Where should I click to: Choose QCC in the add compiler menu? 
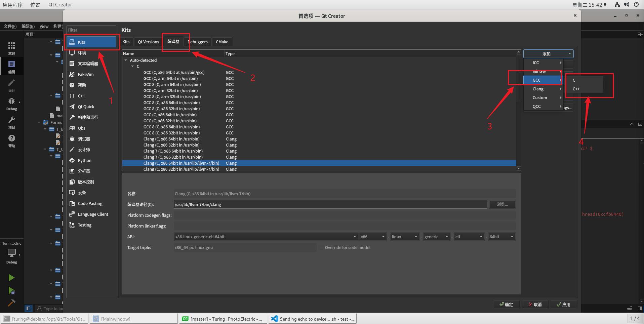[543, 106]
